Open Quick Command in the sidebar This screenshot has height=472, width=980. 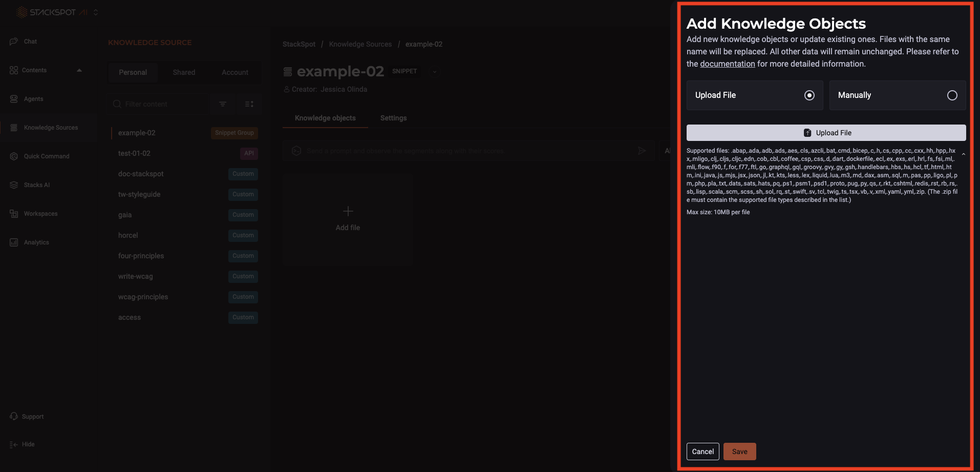46,156
